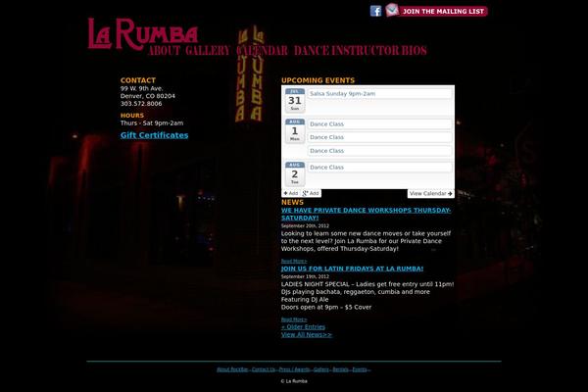Click the © La Rumba copyright text

(294, 381)
